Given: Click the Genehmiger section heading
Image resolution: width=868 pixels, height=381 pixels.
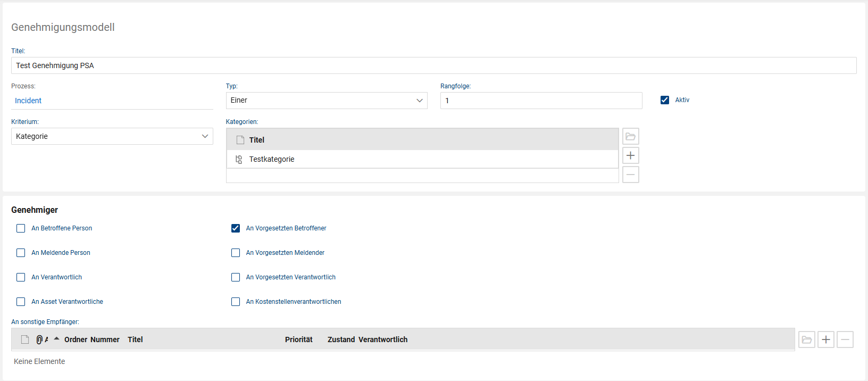Looking at the screenshot, I should pyautogui.click(x=35, y=210).
